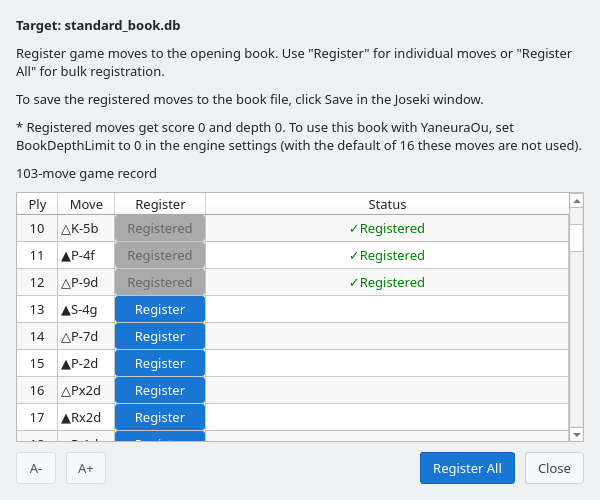
Task: Click the ✓Registered status for ply 10
Action: (387, 228)
